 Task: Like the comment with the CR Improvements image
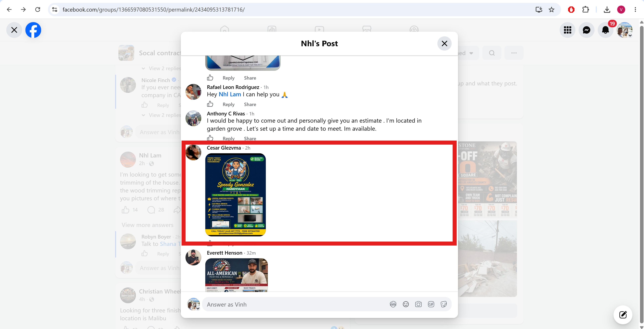[x=210, y=78]
